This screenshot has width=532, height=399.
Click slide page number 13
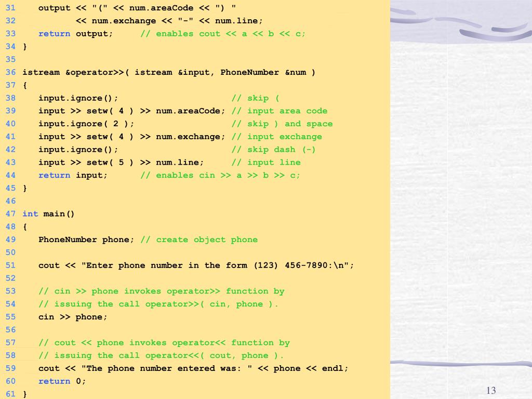pos(491,391)
